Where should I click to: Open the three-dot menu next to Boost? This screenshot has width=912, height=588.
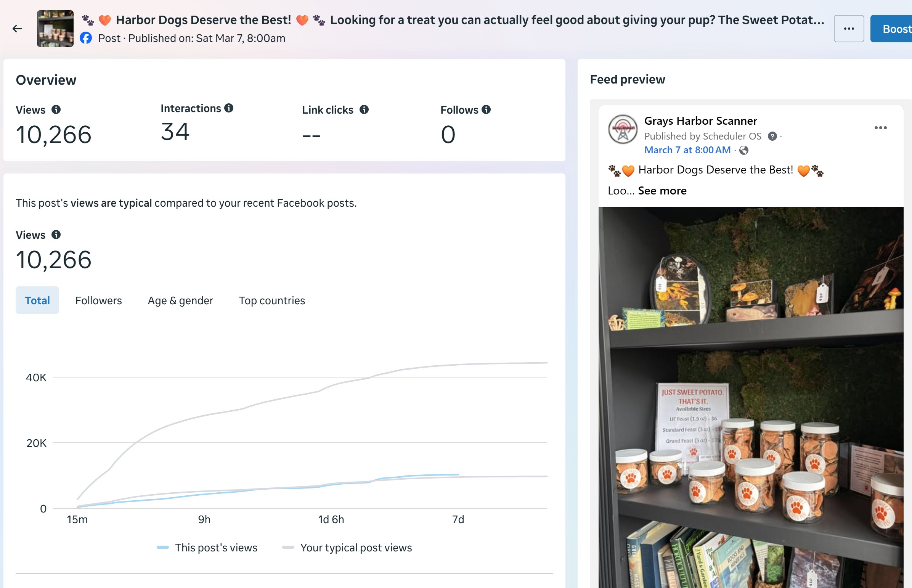[849, 29]
